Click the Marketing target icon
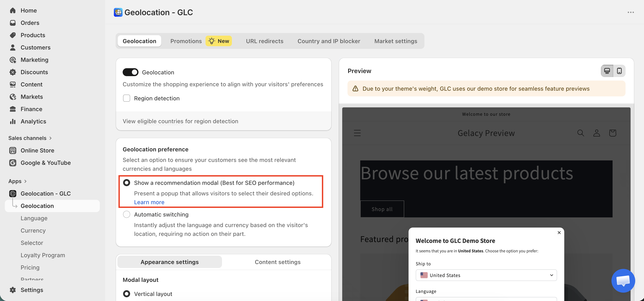This screenshot has width=644, height=301. coord(13,60)
